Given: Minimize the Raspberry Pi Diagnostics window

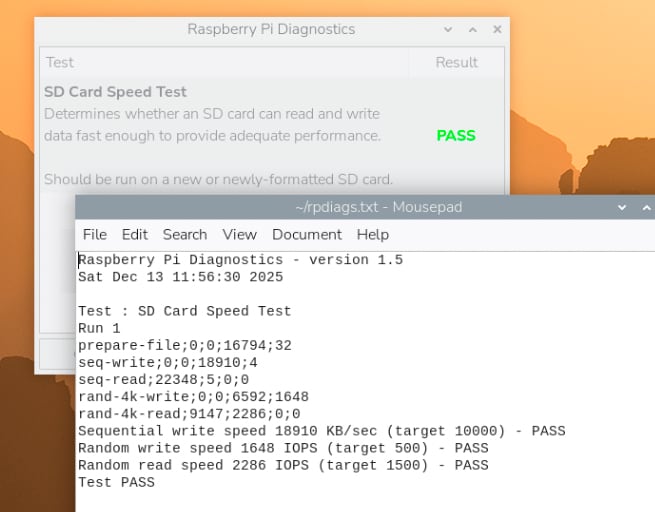Looking at the screenshot, I should (x=448, y=30).
